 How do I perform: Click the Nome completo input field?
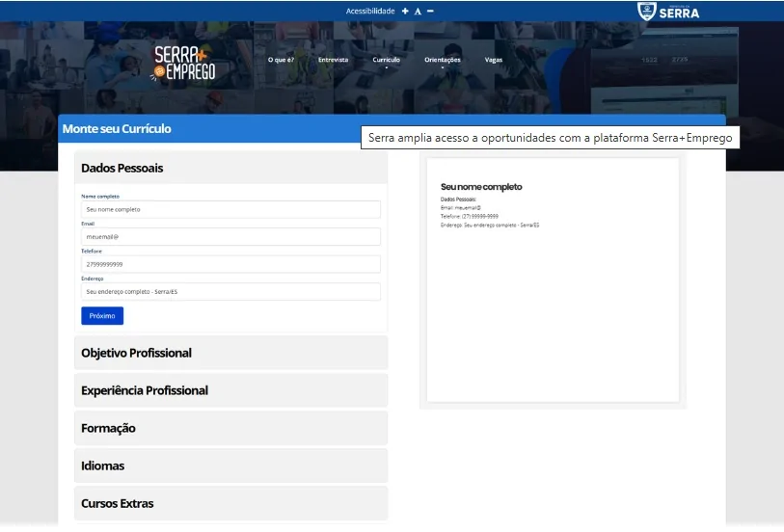(230, 209)
